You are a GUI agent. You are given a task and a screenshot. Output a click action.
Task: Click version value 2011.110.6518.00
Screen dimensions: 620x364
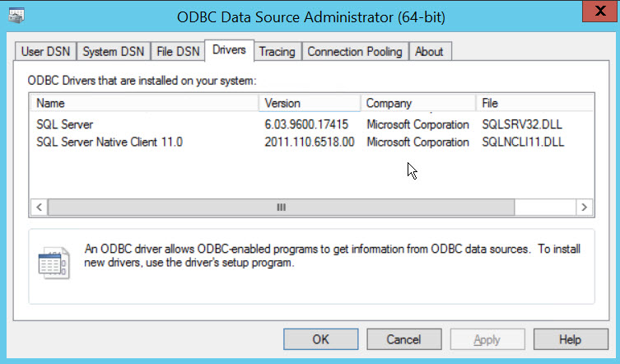310,142
